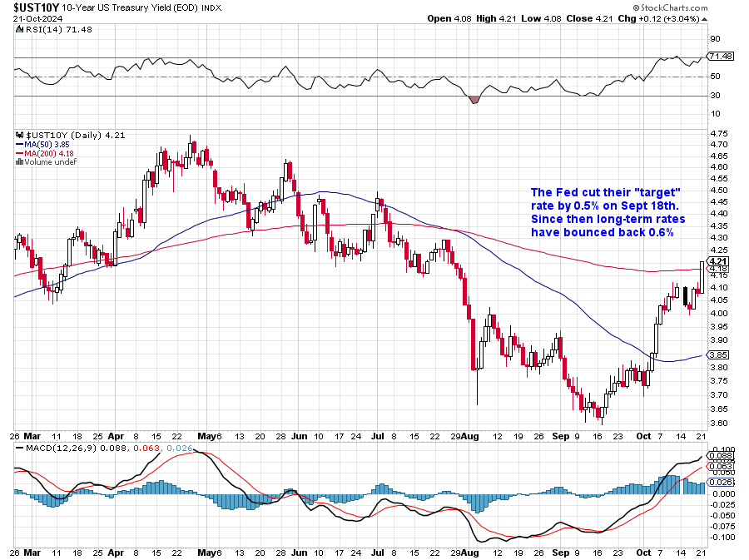Select the MA(200) 4.18 legend label
Viewport: 749px width, 560px height.
point(52,153)
